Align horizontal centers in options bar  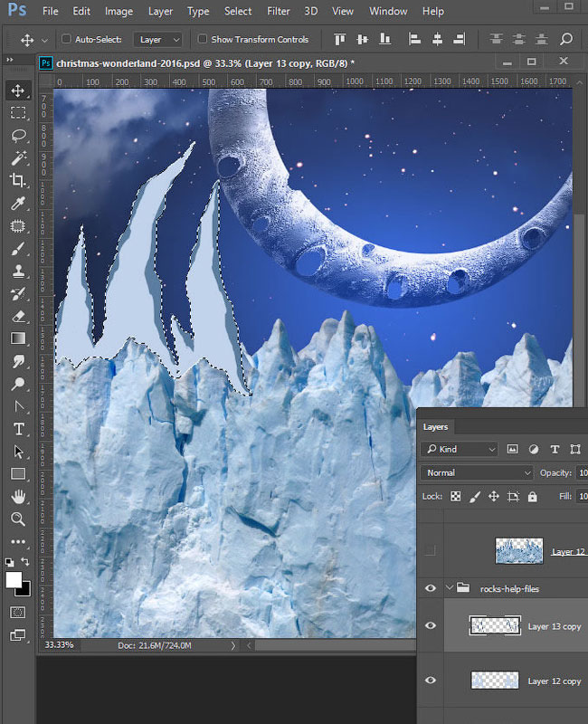(437, 39)
